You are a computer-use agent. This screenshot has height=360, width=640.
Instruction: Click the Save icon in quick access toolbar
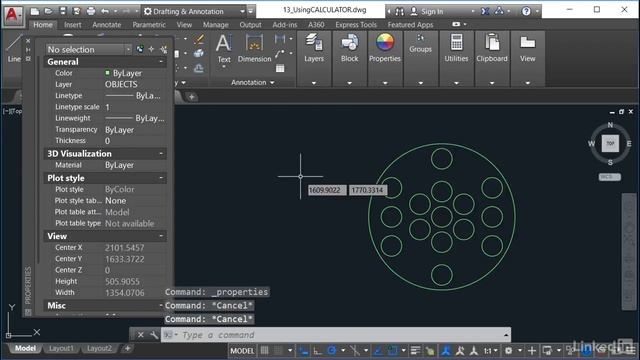coord(63,11)
